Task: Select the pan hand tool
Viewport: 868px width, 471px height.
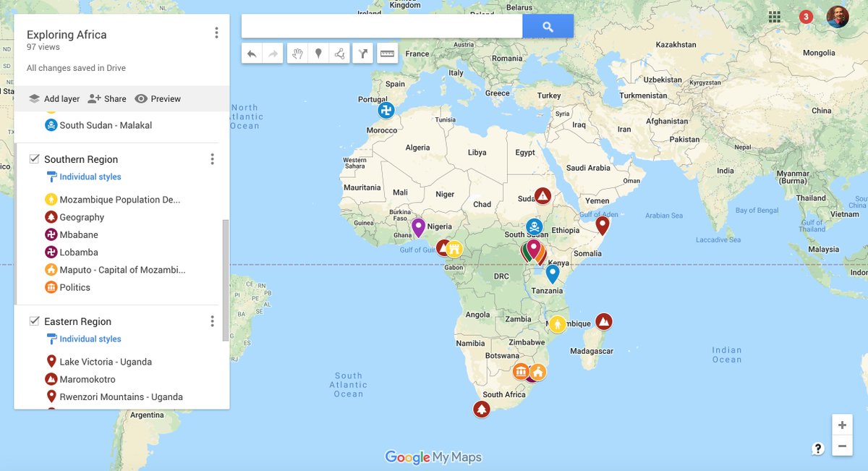Action: click(297, 53)
